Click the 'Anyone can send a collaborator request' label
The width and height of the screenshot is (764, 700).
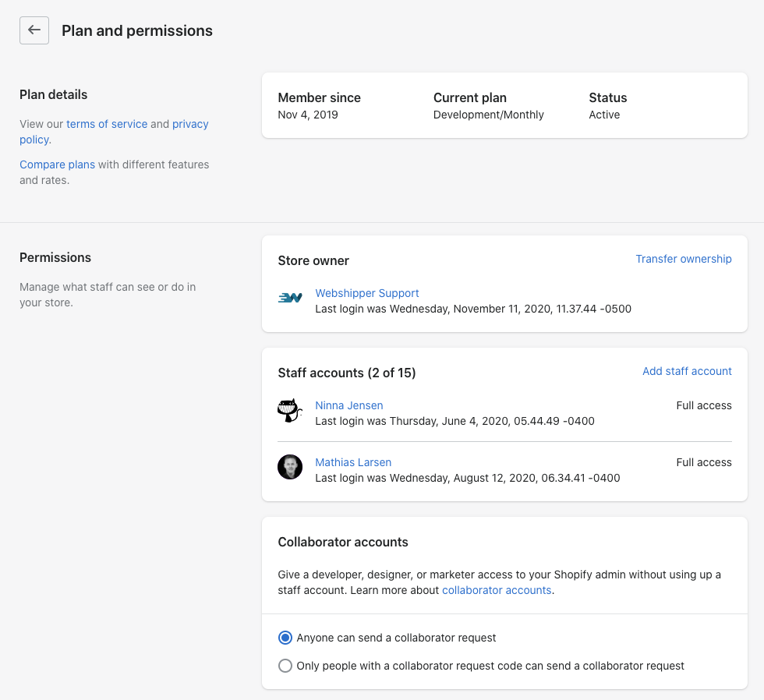tap(396, 638)
